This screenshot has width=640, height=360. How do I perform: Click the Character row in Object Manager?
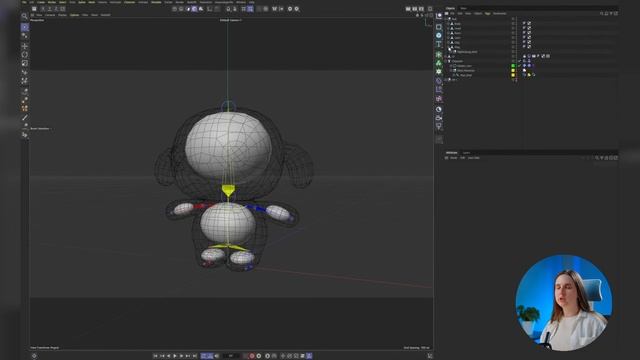pos(457,61)
